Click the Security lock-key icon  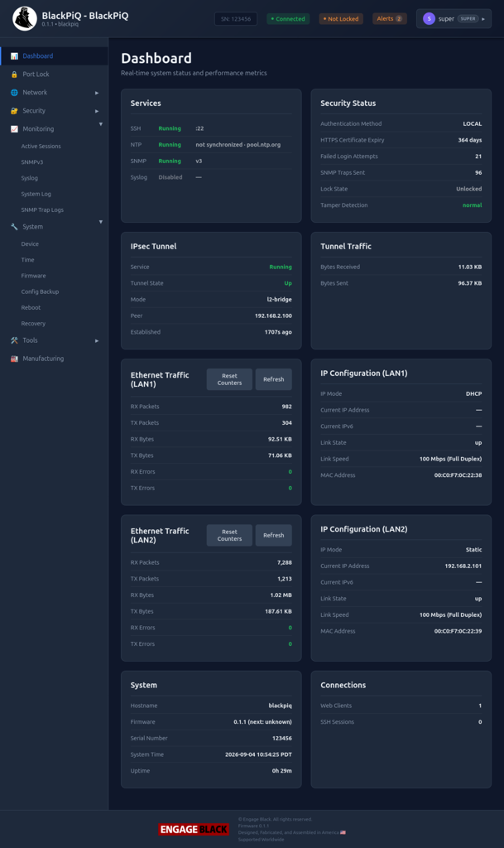click(14, 111)
